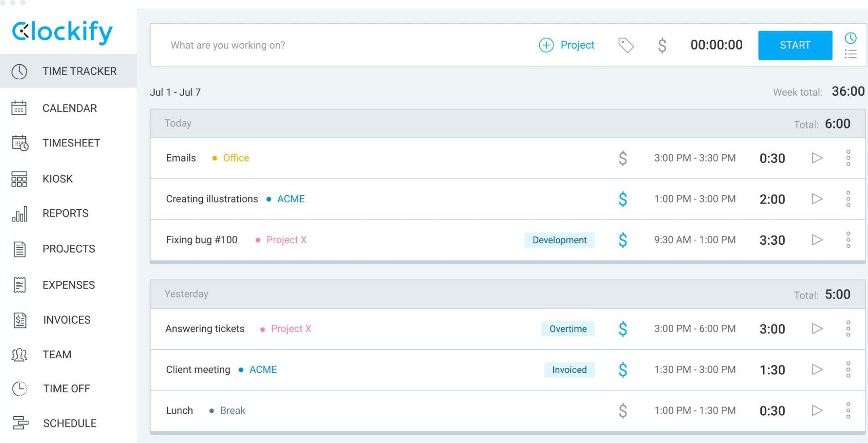Open the Calendar page
The width and height of the screenshot is (868, 444).
(69, 108)
